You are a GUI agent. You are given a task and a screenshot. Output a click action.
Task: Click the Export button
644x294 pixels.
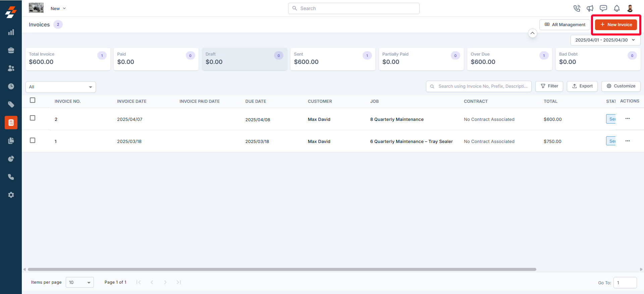click(x=582, y=86)
